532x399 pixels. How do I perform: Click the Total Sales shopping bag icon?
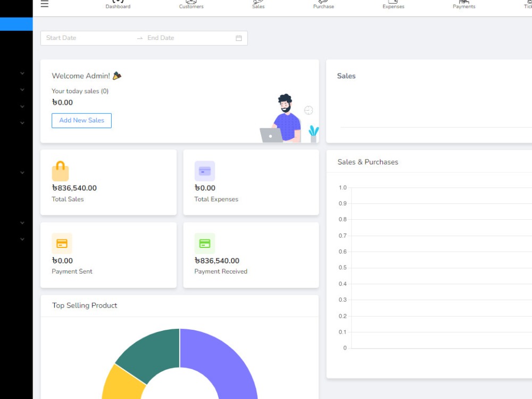(x=61, y=171)
